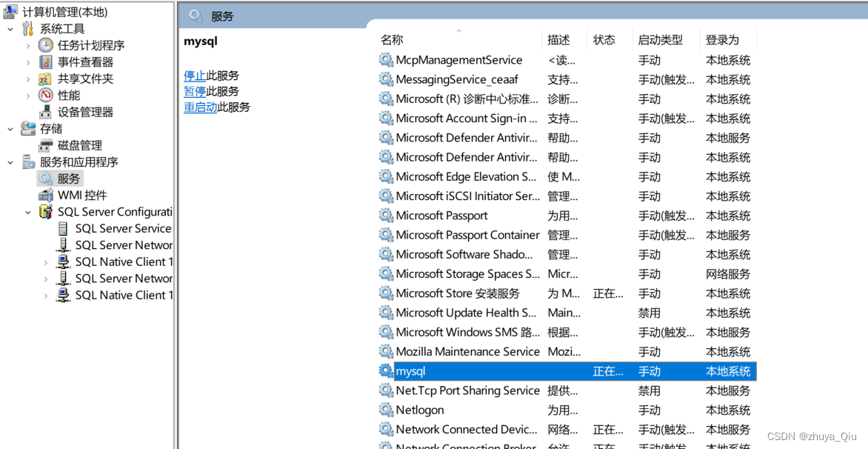Click 网络服务 logon of Microsoft Storage Spaces
The height and width of the screenshot is (449, 868).
point(728,273)
